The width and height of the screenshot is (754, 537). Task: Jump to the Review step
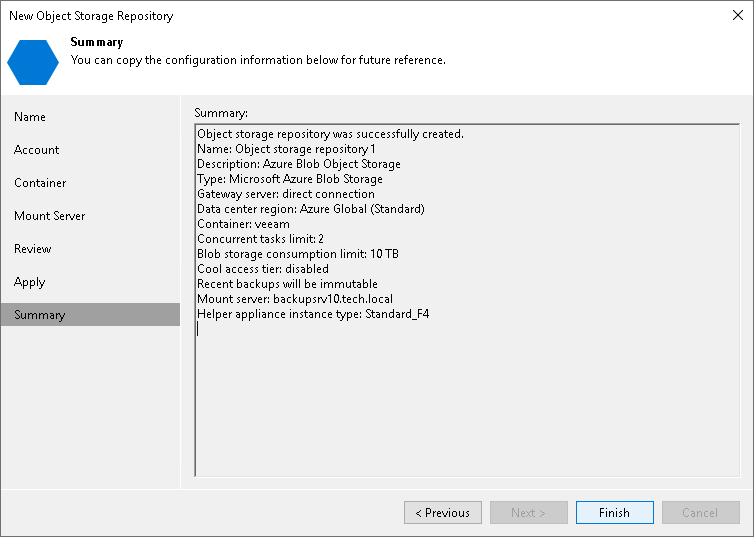pyautogui.click(x=33, y=249)
